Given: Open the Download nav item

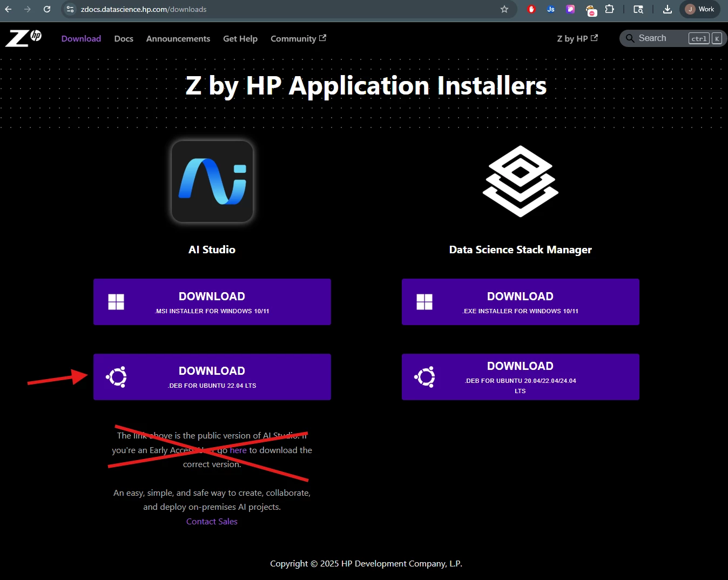Looking at the screenshot, I should pos(81,38).
